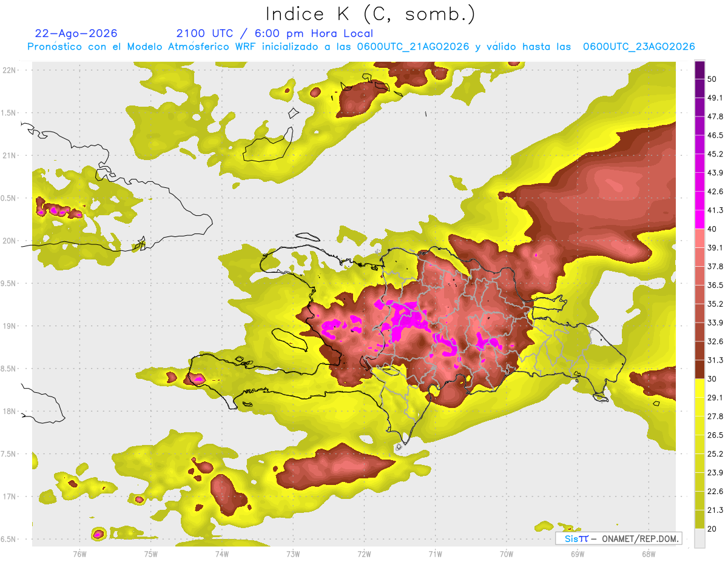Screen dimensions: 728x562
Task: Click the "40" color scale value
Action: coord(713,229)
